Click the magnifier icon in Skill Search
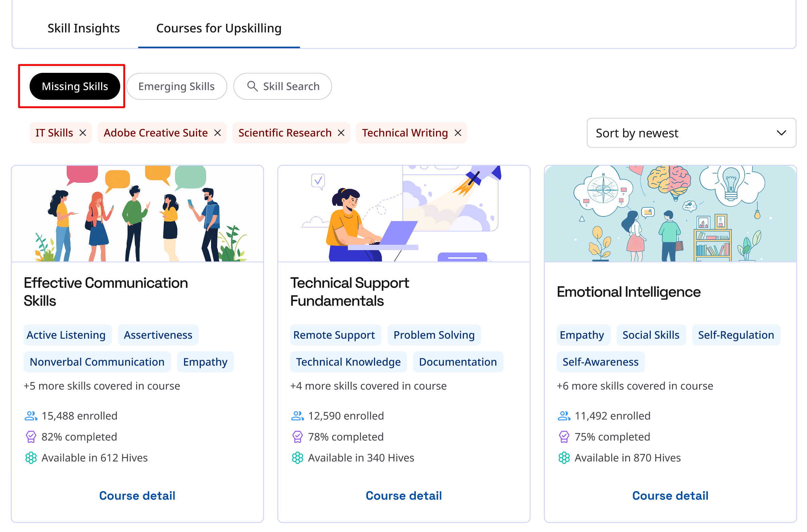This screenshot has height=532, width=807. 252,86
